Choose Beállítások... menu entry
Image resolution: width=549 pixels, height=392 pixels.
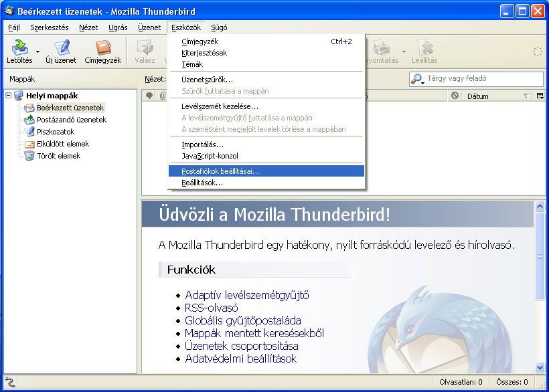click(266, 183)
